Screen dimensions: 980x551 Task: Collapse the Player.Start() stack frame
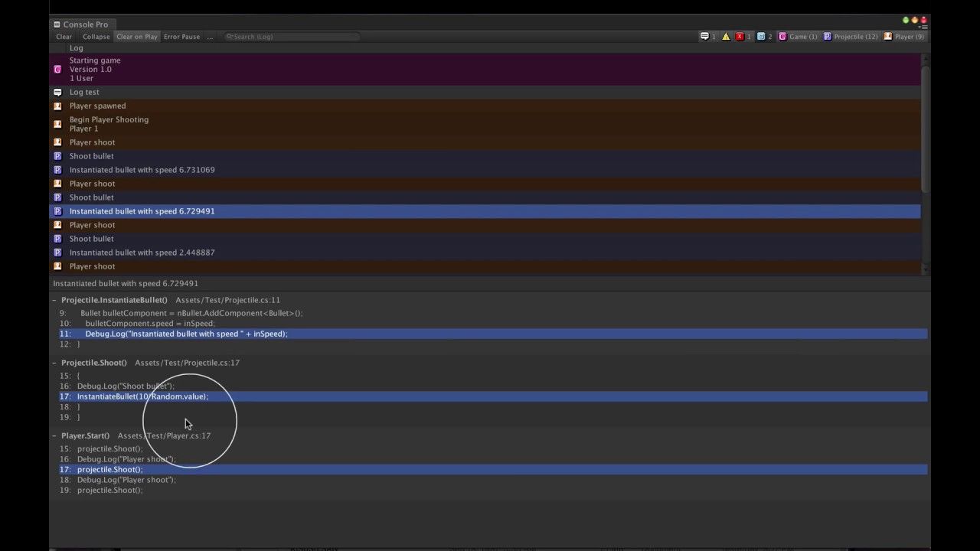(x=54, y=435)
